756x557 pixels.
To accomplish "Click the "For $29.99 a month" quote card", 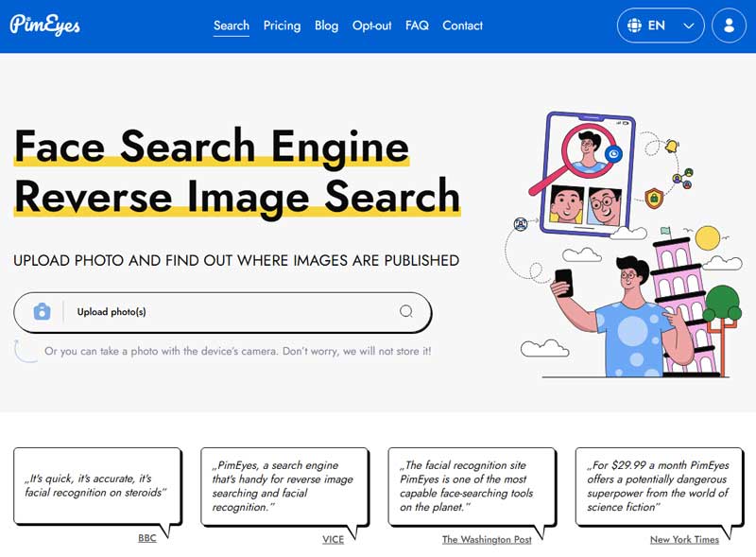I will (659, 486).
